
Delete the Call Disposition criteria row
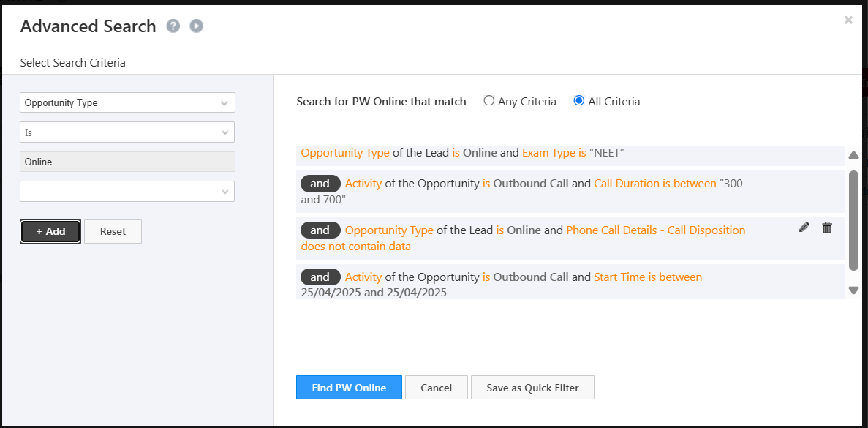click(x=827, y=228)
